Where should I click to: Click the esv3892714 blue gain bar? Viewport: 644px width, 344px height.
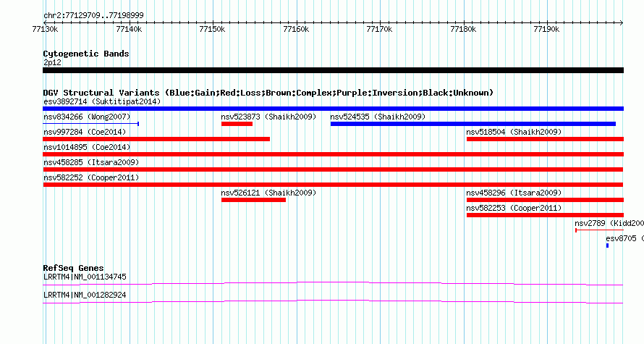click(333, 109)
